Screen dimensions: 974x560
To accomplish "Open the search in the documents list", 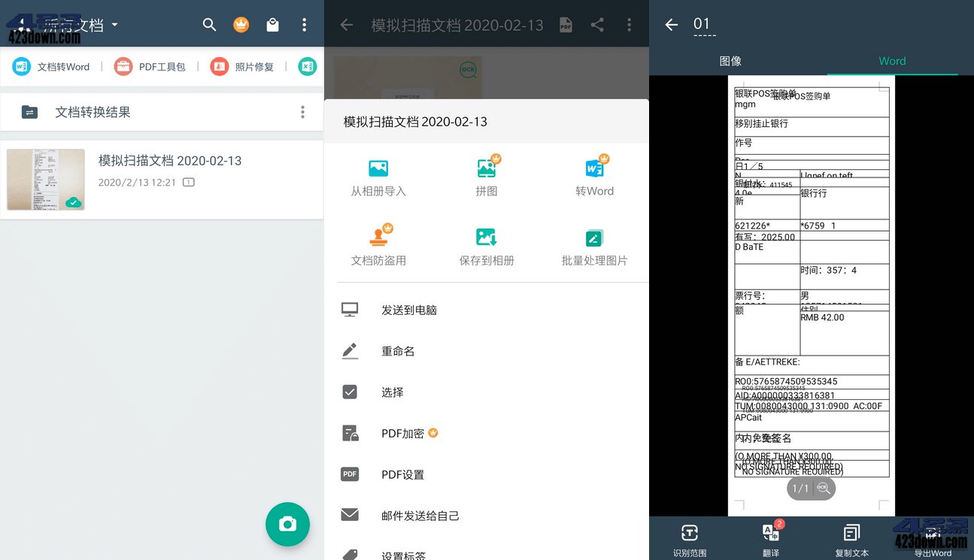I will 209,24.
